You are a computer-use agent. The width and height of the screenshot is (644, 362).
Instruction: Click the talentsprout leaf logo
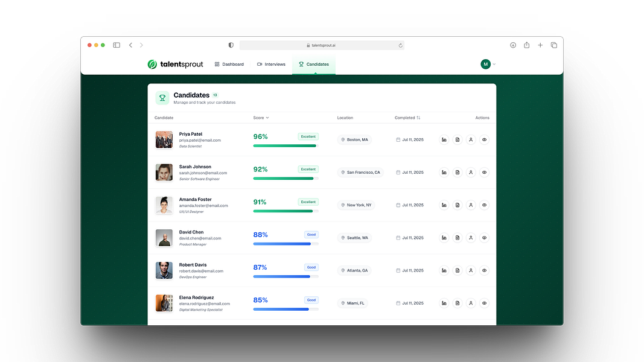coord(150,64)
